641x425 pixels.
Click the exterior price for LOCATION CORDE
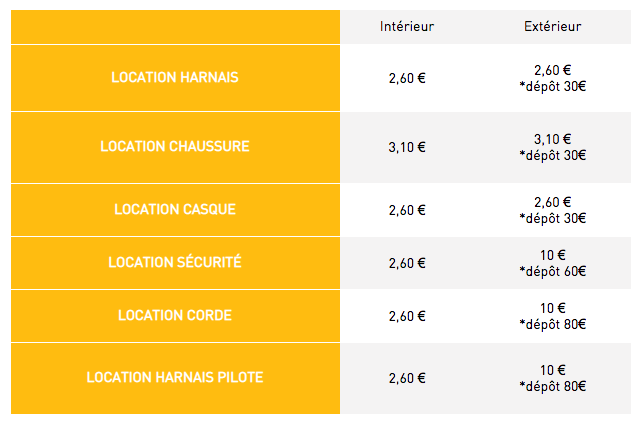click(553, 316)
